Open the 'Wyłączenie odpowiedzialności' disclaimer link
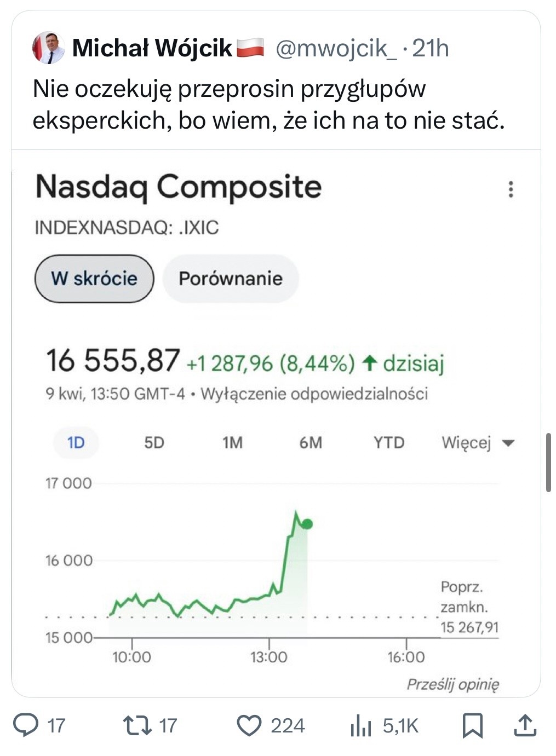Viewport: 556px width, 756px height. pos(314,394)
